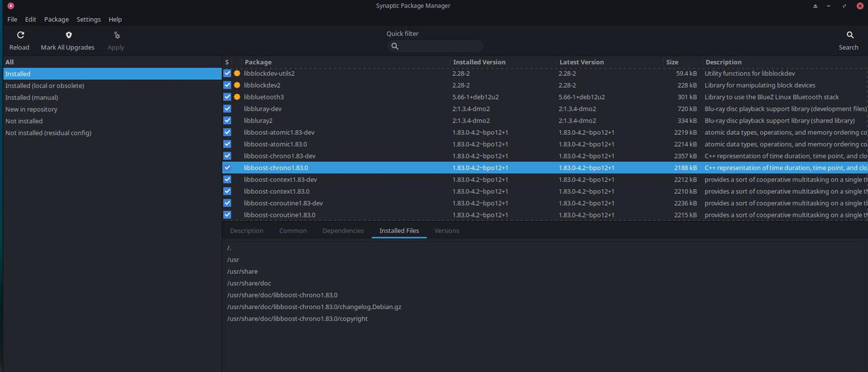Viewport: 868px width, 372px height.
Task: Toggle status checkbox for libboost-context1.83.0
Action: coord(227,191)
